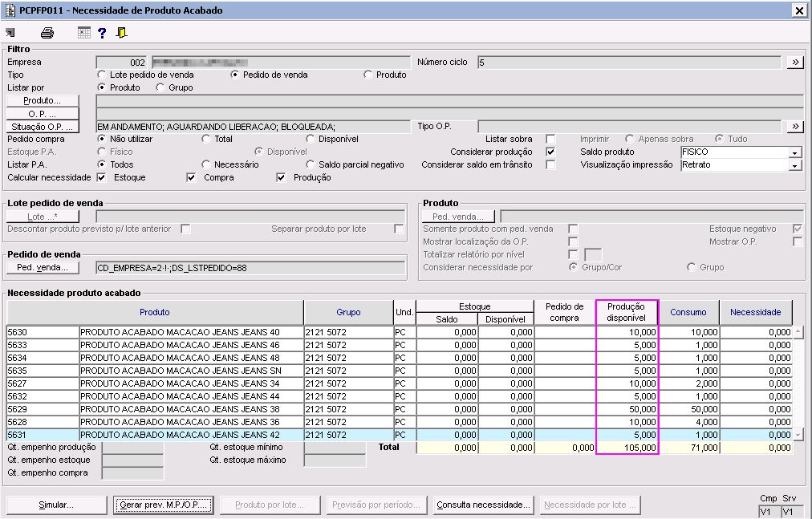Click the print icon in toolbar
The image size is (812, 519).
point(47,33)
